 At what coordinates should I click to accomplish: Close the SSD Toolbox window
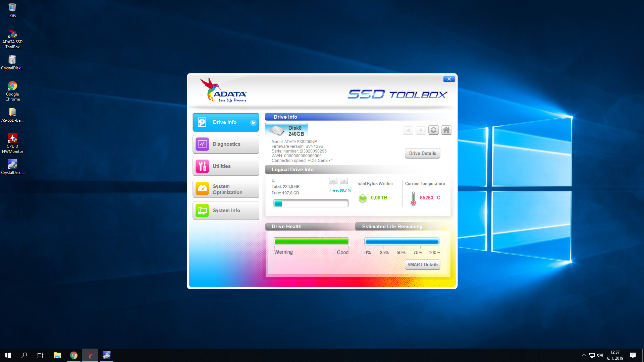coord(449,79)
